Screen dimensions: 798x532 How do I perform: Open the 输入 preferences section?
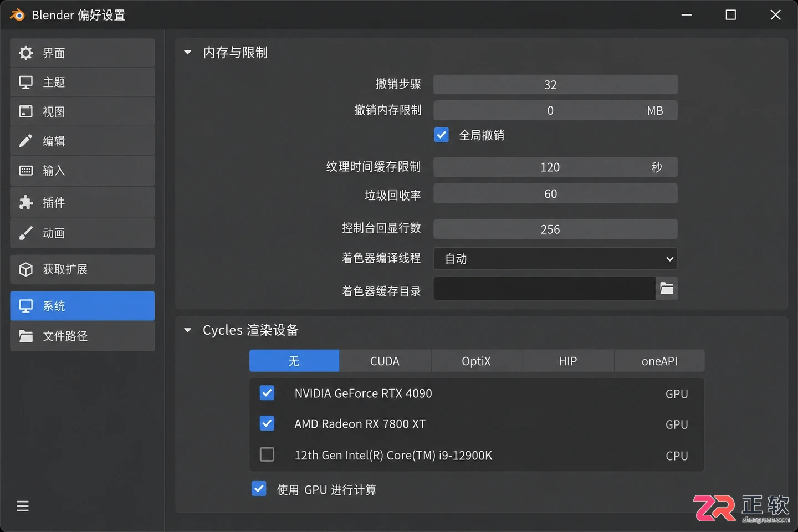(x=83, y=171)
